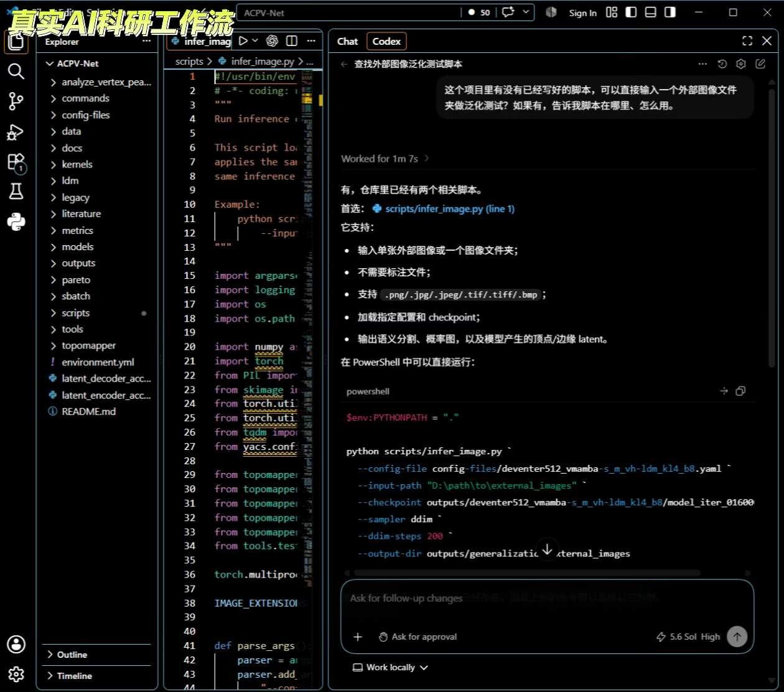Expand the commands folder
This screenshot has height=692, width=784.
[96, 98]
